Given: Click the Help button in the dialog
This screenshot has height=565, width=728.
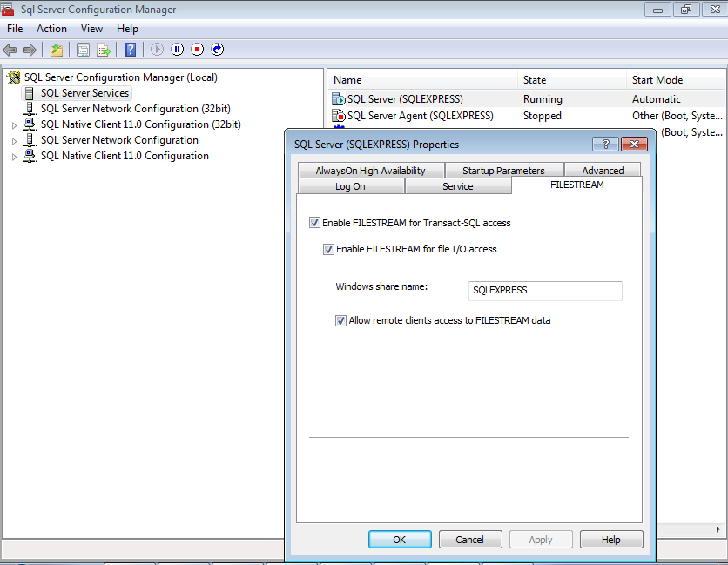Looking at the screenshot, I should click(x=611, y=540).
